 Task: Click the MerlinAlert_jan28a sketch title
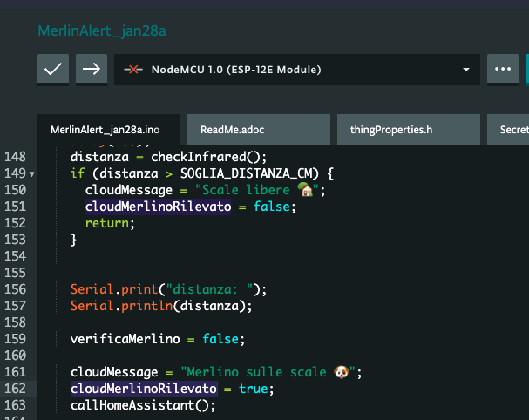click(102, 31)
